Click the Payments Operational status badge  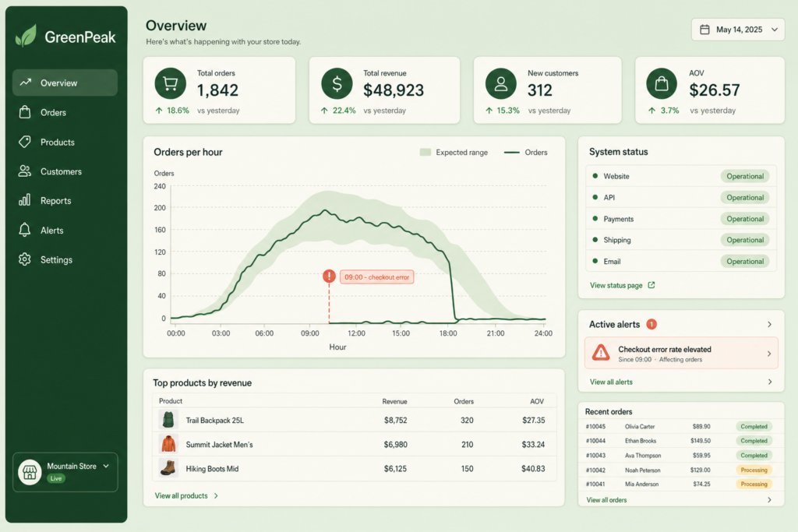tap(745, 219)
